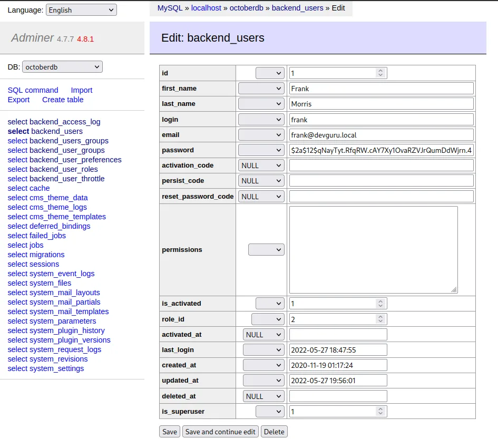Click the id field number stepper
This screenshot has height=448, width=498.
[380, 73]
